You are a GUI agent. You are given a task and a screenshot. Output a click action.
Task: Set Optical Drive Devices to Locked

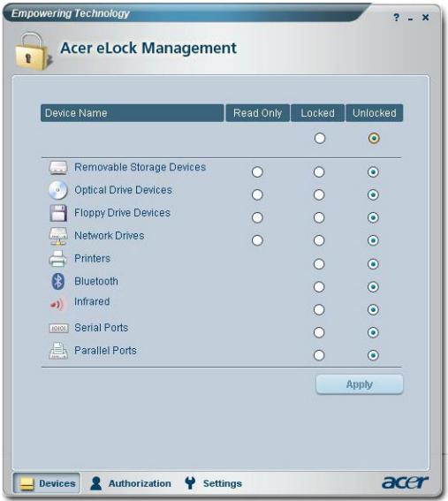pyautogui.click(x=319, y=194)
